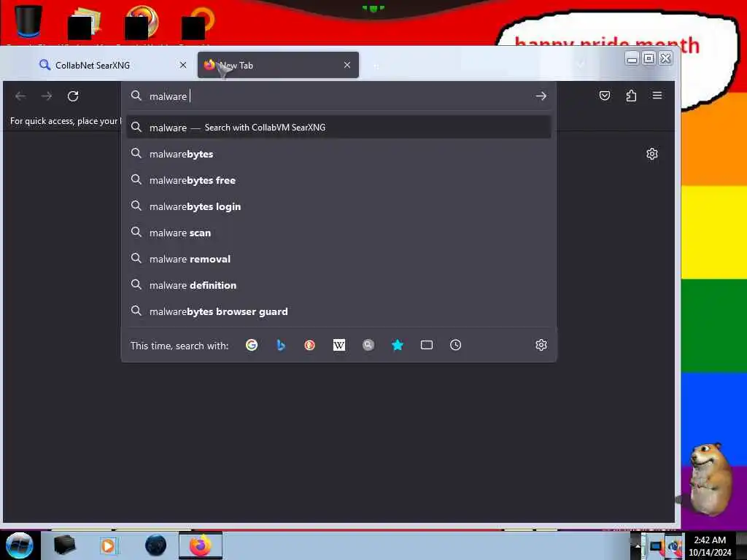
Task: Search history with the clock icon
Action: click(455, 345)
